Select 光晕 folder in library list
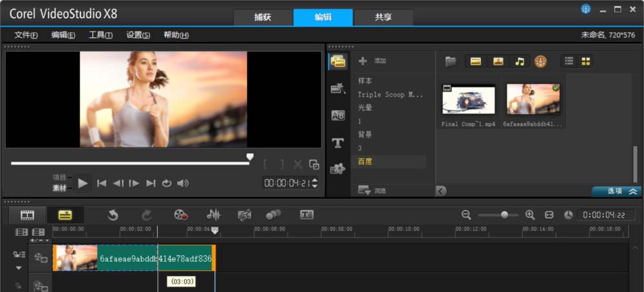The height and width of the screenshot is (292, 644). pos(365,108)
